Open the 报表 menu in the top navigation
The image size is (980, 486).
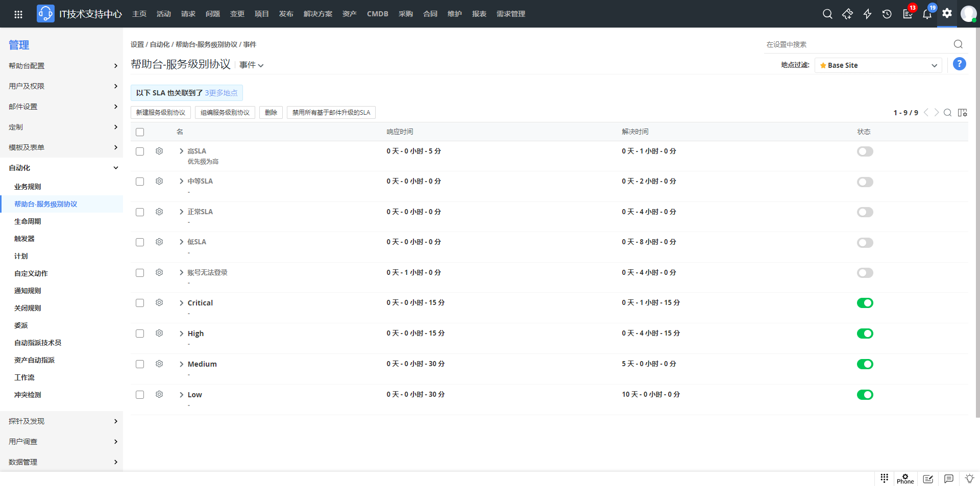click(x=479, y=14)
